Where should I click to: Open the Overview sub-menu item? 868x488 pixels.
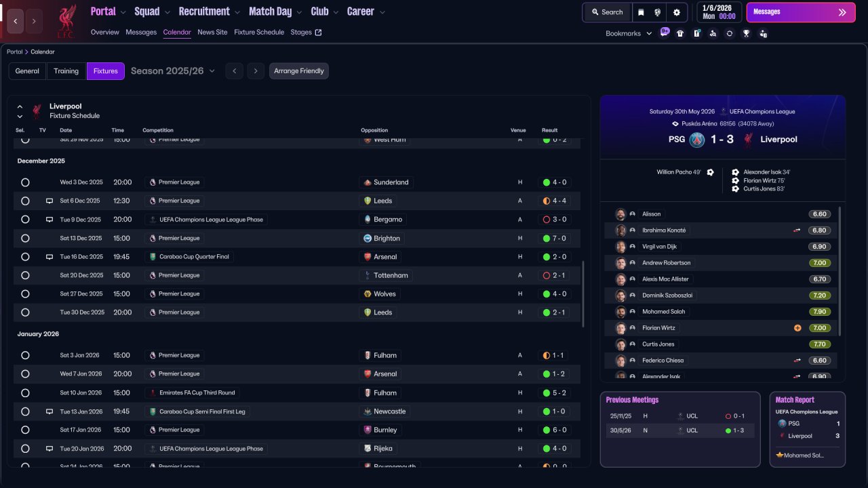coord(105,33)
